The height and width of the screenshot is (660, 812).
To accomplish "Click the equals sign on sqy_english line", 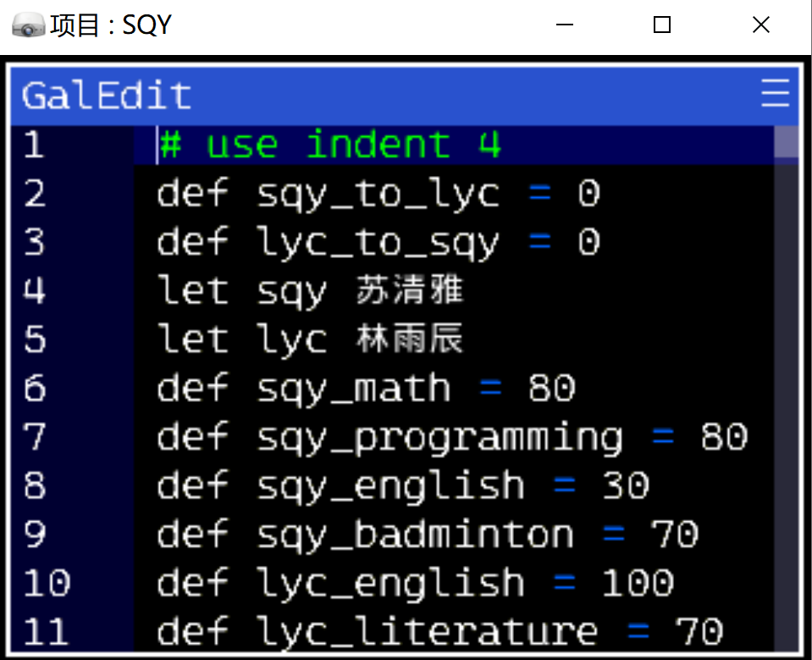I will tap(565, 486).
